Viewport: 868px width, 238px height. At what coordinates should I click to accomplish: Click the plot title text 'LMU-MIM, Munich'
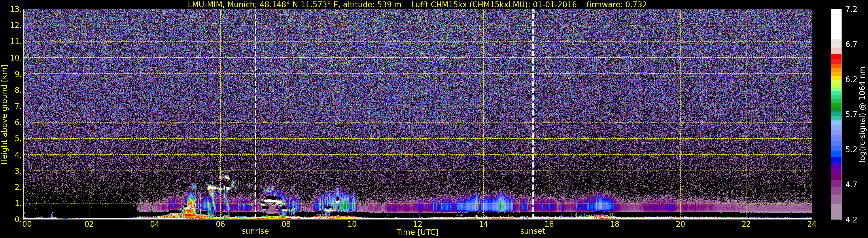click(x=222, y=4)
